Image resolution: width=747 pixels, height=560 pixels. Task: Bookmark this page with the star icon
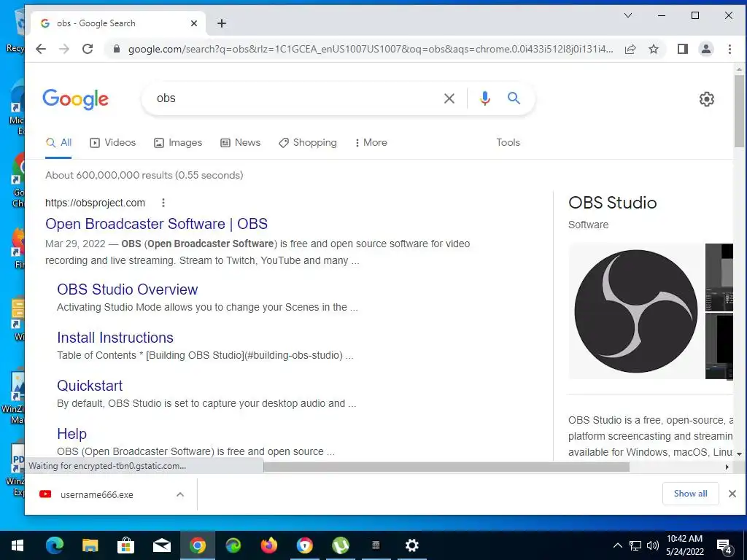(x=654, y=49)
